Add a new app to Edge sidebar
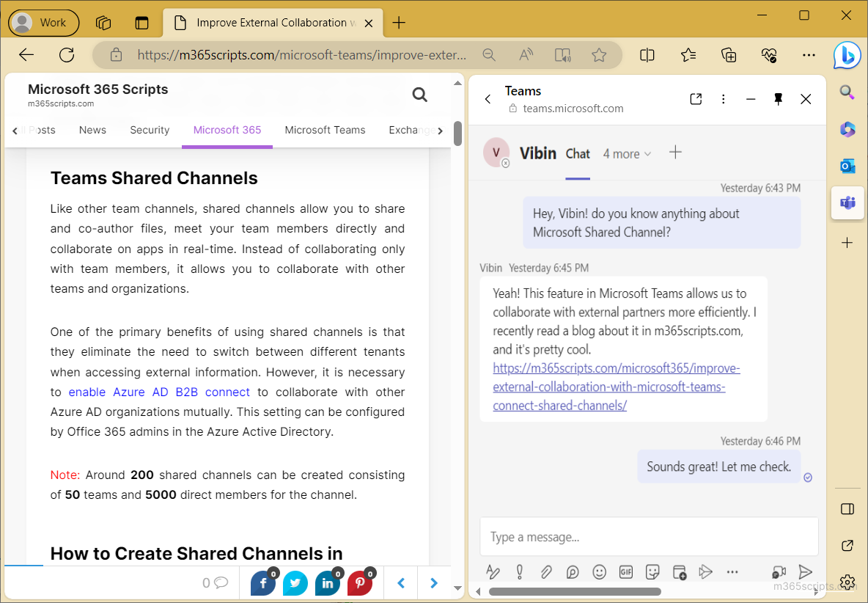This screenshot has width=868, height=603. [847, 243]
